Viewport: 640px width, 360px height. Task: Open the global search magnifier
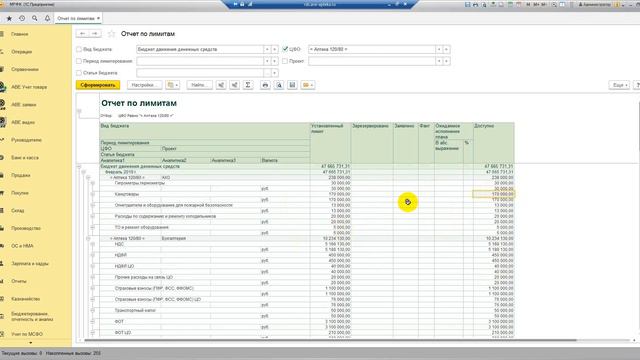[35, 18]
